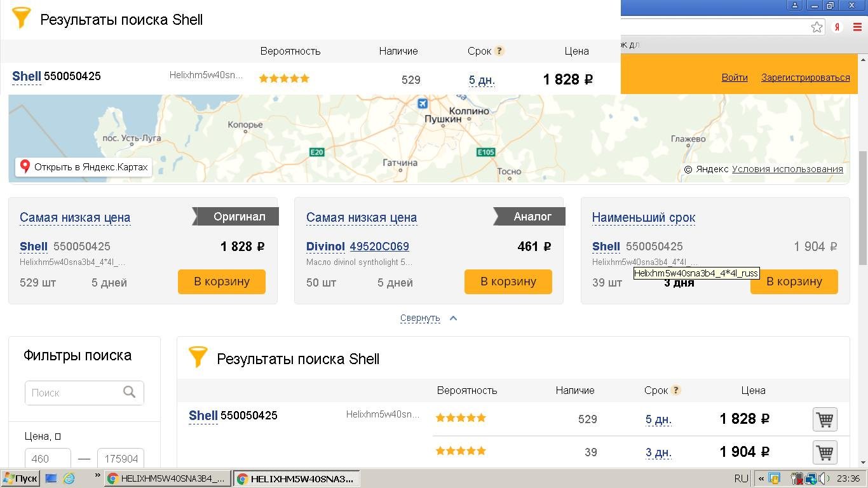This screenshot has width=868, height=488.
Task: Click the minimum price field 460
Action: tap(48, 458)
